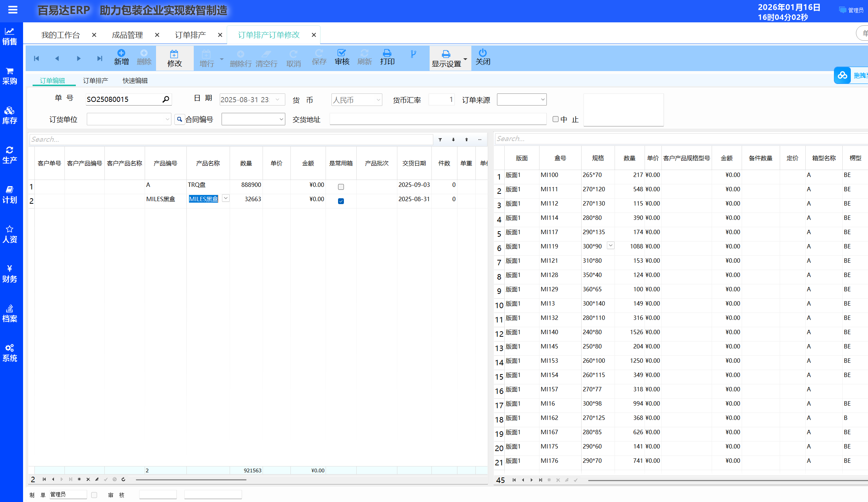Toggle the 中止 checkbox
868x502 pixels.
pos(556,119)
